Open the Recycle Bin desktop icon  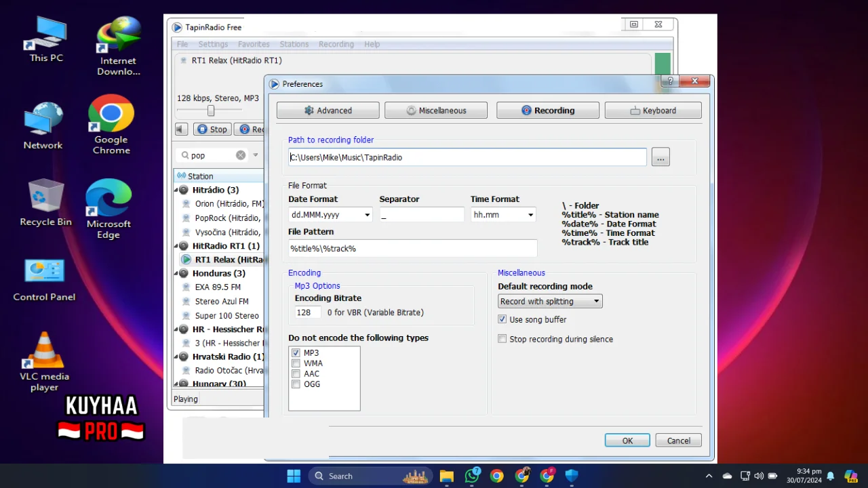point(45,203)
